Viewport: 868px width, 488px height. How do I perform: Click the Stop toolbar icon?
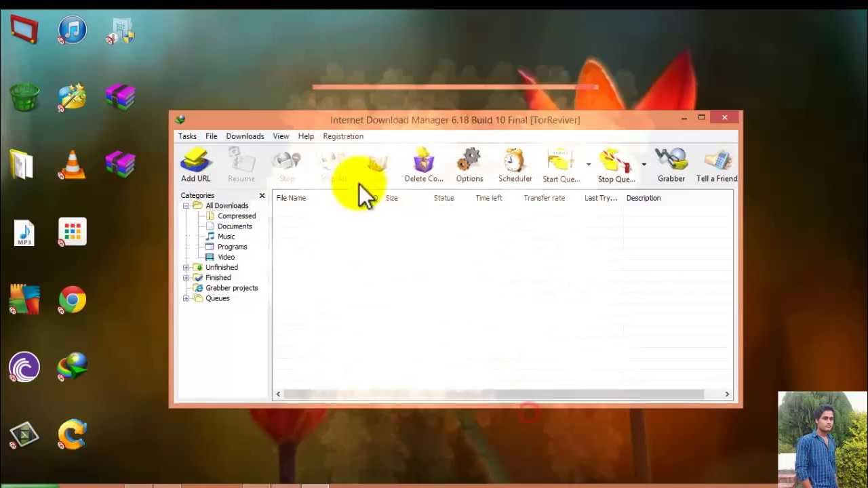point(287,165)
